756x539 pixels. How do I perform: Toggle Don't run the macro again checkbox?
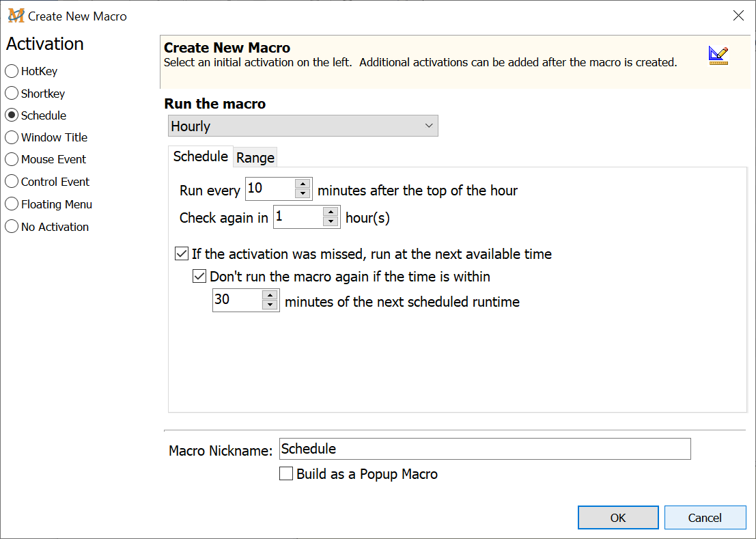point(199,277)
